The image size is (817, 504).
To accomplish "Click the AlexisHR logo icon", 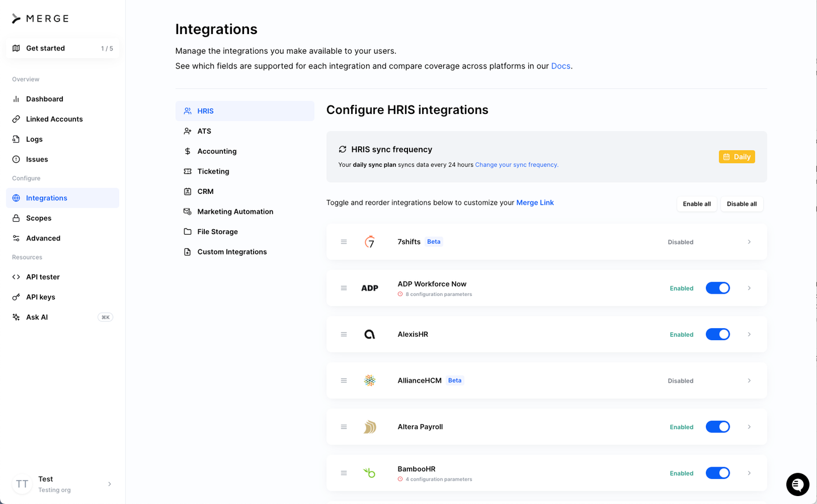I will 369,334.
